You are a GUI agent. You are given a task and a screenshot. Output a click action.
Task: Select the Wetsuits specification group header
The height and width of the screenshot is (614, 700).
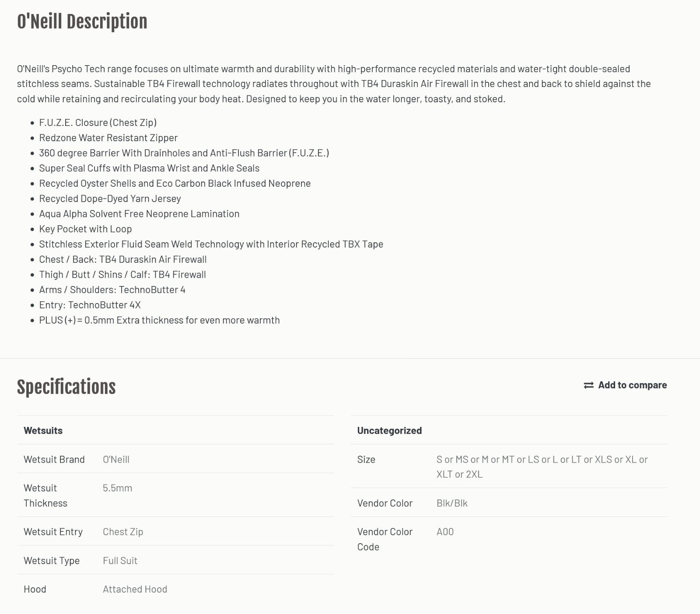pyautogui.click(x=43, y=430)
